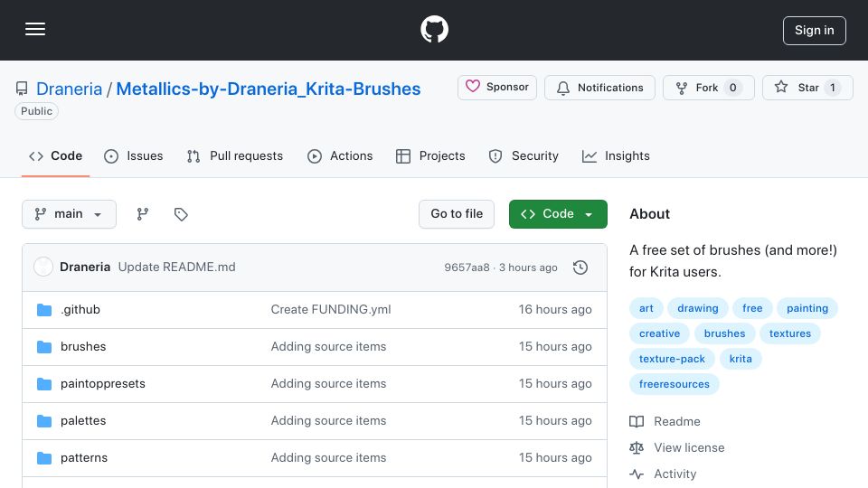Open the Update README.md commit message
Screen dimensions: 868x488
[176, 267]
